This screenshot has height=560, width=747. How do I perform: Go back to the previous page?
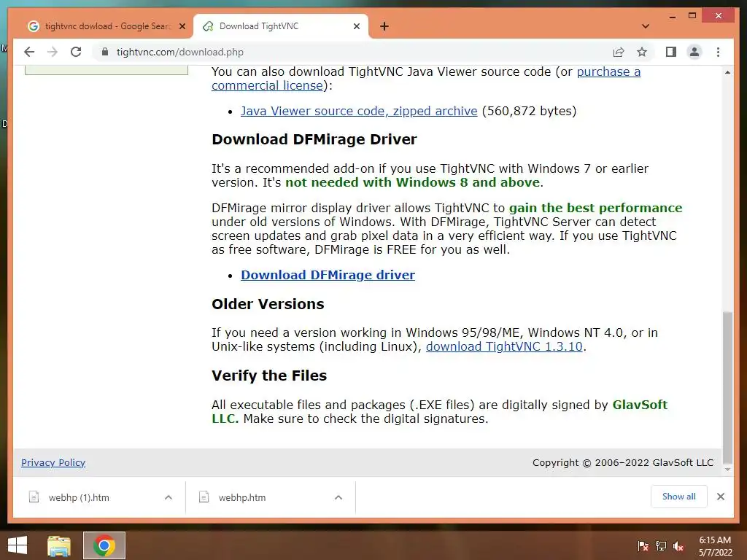click(x=29, y=52)
